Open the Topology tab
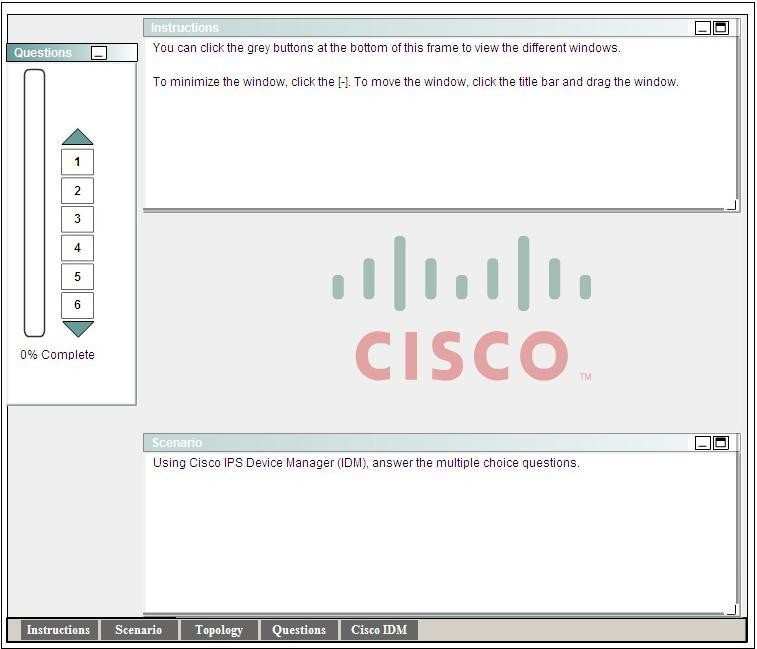Screen dimensions: 757x649 click(x=219, y=630)
